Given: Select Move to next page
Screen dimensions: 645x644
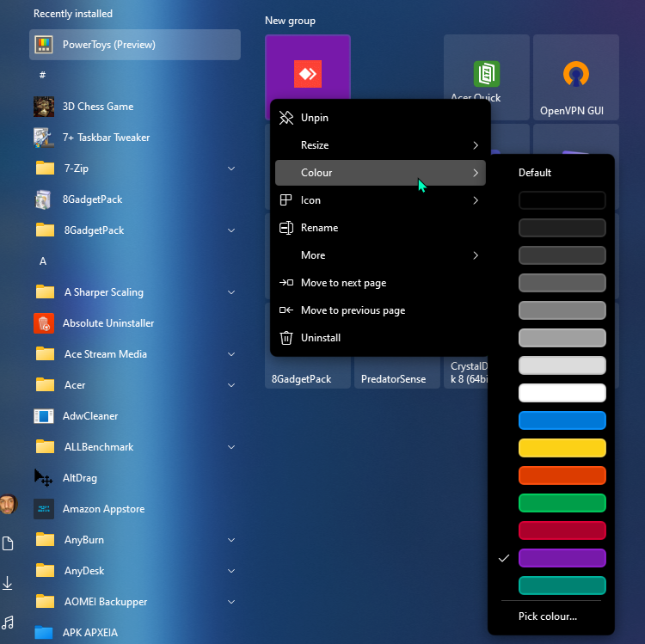Looking at the screenshot, I should 380,283.
